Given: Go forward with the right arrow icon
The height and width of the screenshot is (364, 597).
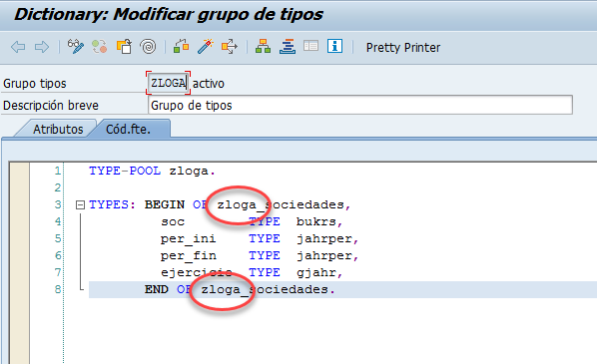Looking at the screenshot, I should pos(42,47).
